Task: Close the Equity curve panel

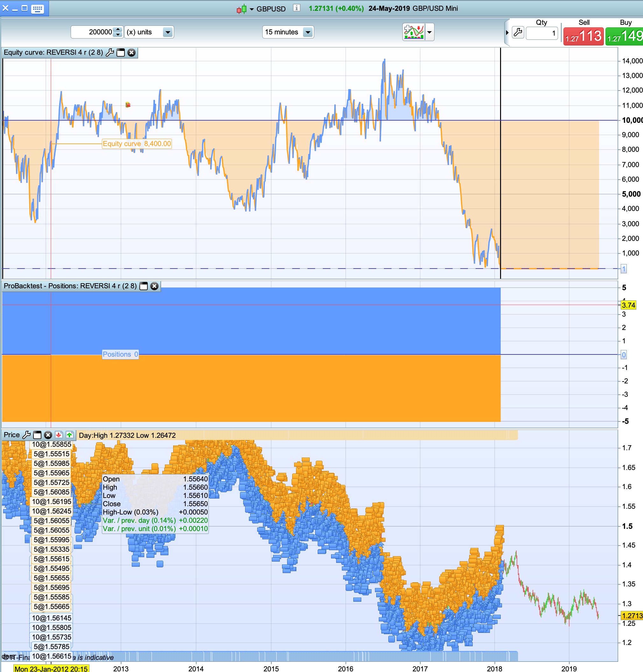Action: coord(131,52)
